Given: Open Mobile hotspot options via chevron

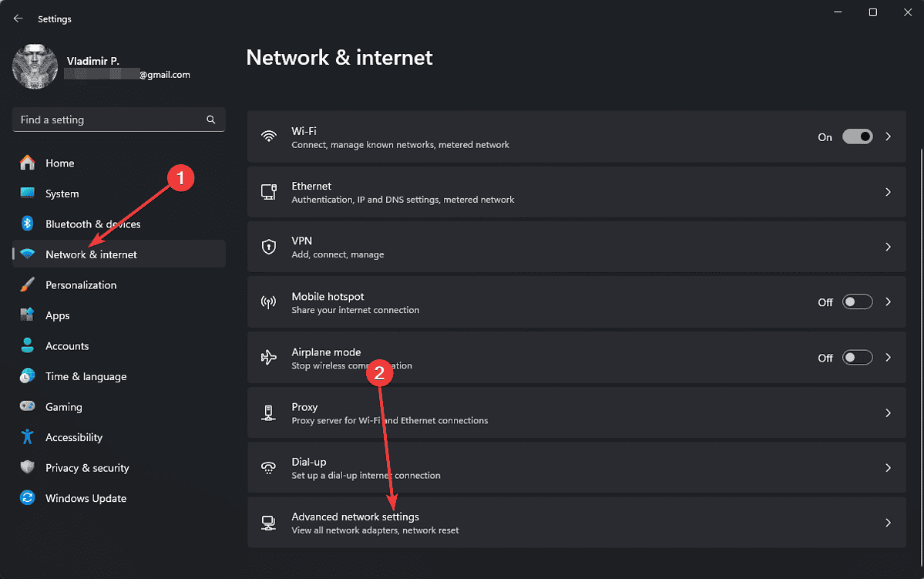Looking at the screenshot, I should (888, 302).
